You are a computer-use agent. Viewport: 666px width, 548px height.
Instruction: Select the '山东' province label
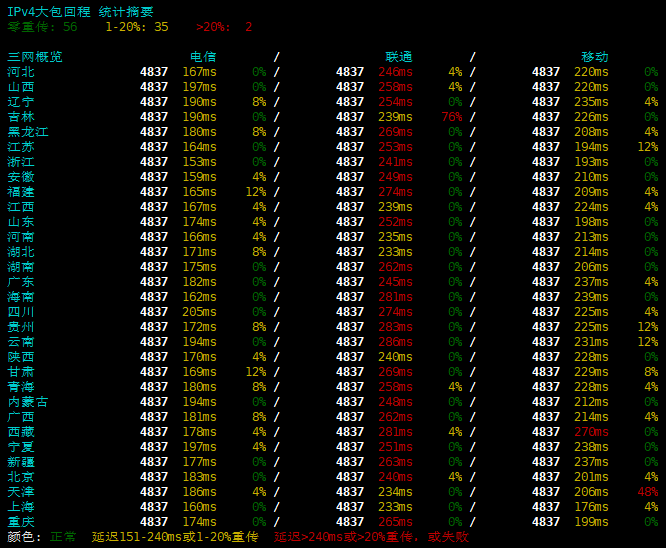pos(21,222)
